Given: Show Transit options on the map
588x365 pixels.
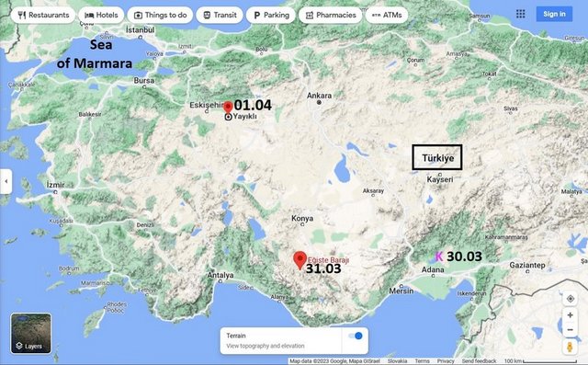Looking at the screenshot, I should [220, 15].
